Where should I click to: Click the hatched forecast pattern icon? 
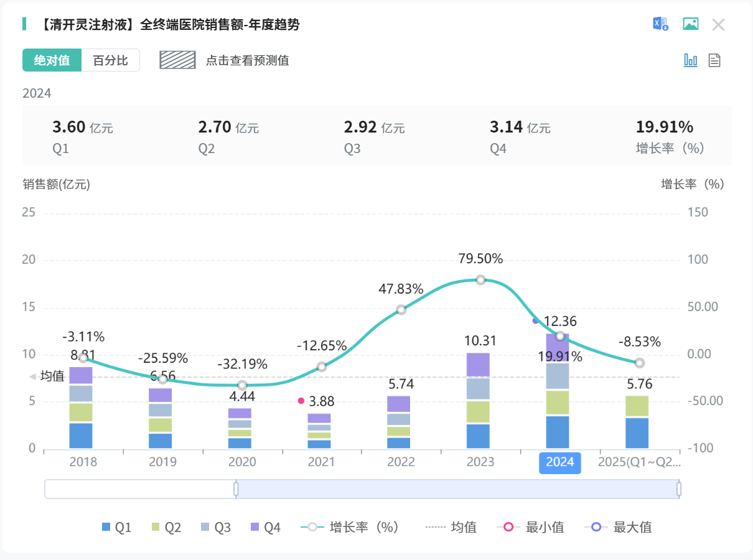coord(178,60)
